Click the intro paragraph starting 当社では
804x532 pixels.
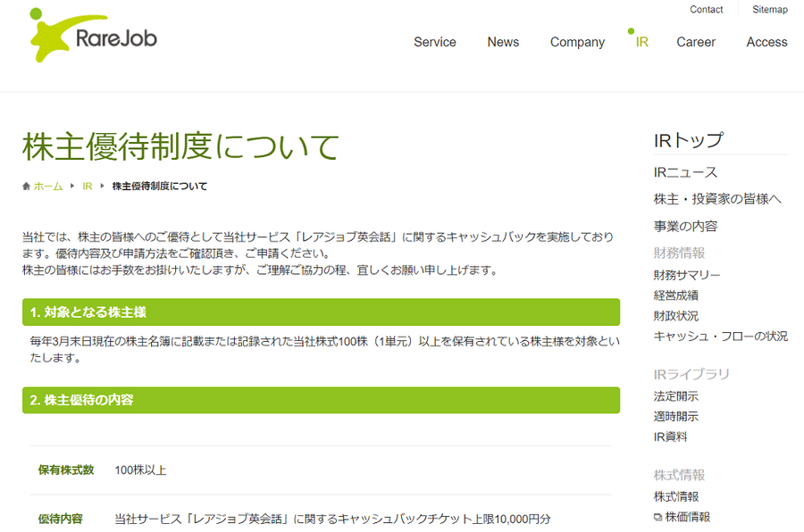click(318, 254)
